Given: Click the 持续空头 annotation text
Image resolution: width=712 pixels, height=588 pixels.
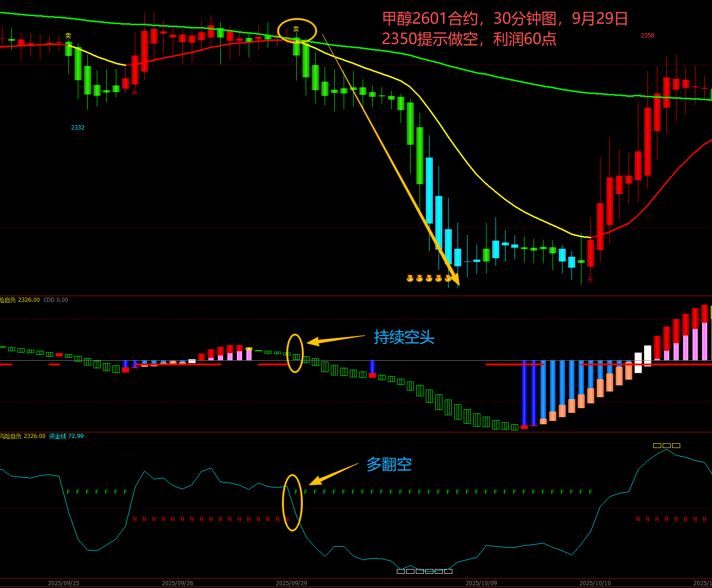Looking at the screenshot, I should pos(404,337).
